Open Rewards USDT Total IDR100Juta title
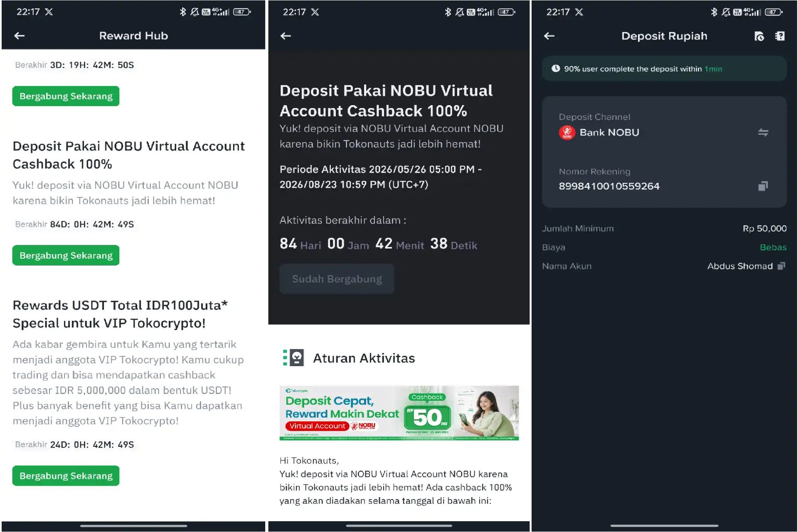This screenshot has height=532, width=798. pyautogui.click(x=120, y=314)
